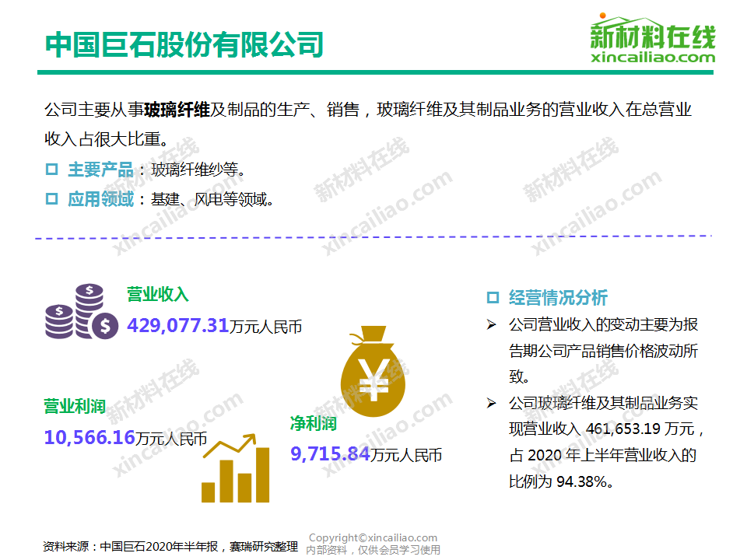This screenshot has width=747, height=560.
Task: Click the value 10,566.16
Action: point(89,438)
